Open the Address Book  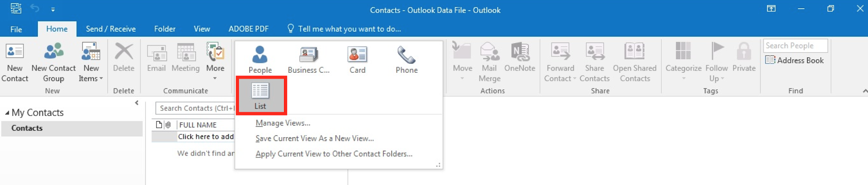(x=795, y=61)
